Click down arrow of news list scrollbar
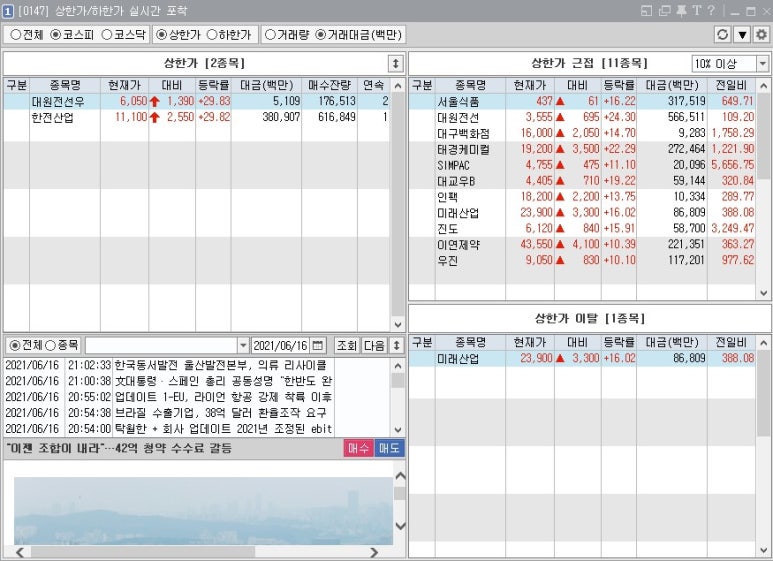Screen dimensions: 773x561 [x=398, y=429]
